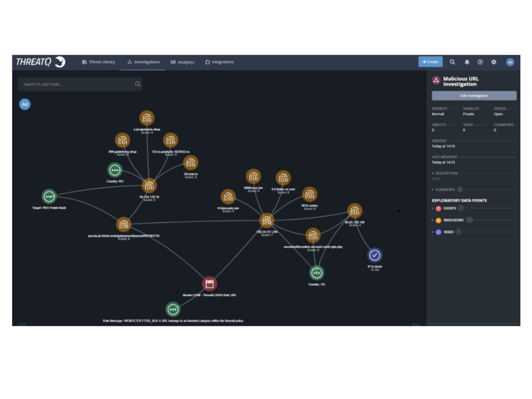Image resolution: width=532 pixels, height=399 pixels.
Task: Click the search magnifier in top bar
Action: coord(452,62)
